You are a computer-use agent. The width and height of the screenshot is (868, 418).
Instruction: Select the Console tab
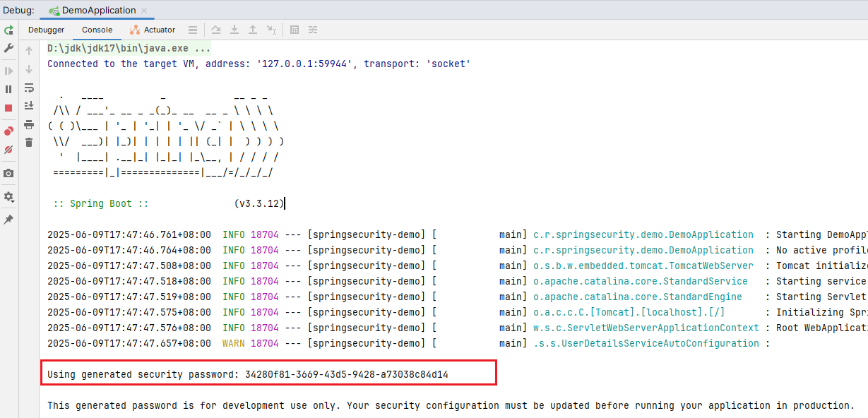[97, 30]
